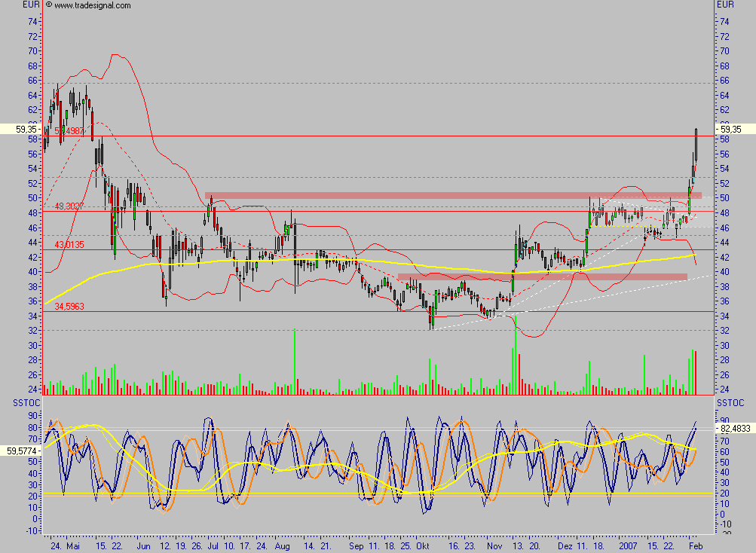Image resolution: width=756 pixels, height=553 pixels.
Task: Click the 58.4987 price level label
Action: (69, 130)
